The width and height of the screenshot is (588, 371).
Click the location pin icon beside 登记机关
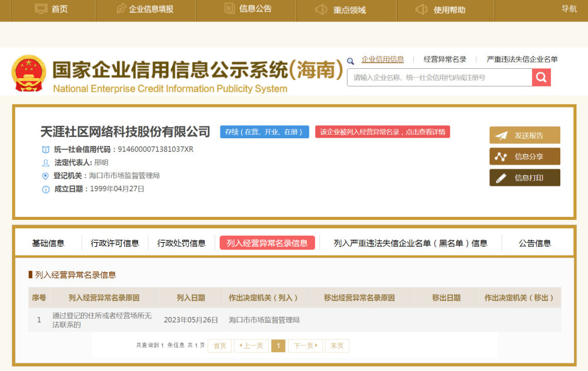(x=45, y=176)
